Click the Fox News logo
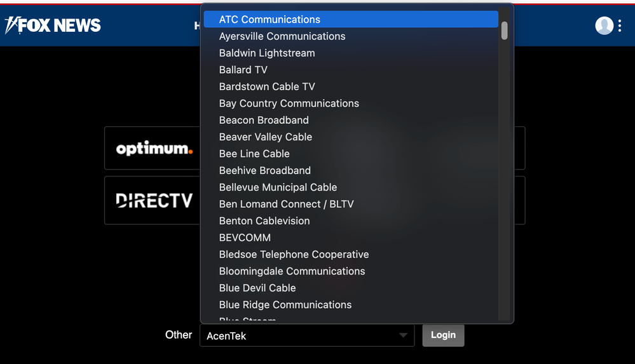 (53, 25)
